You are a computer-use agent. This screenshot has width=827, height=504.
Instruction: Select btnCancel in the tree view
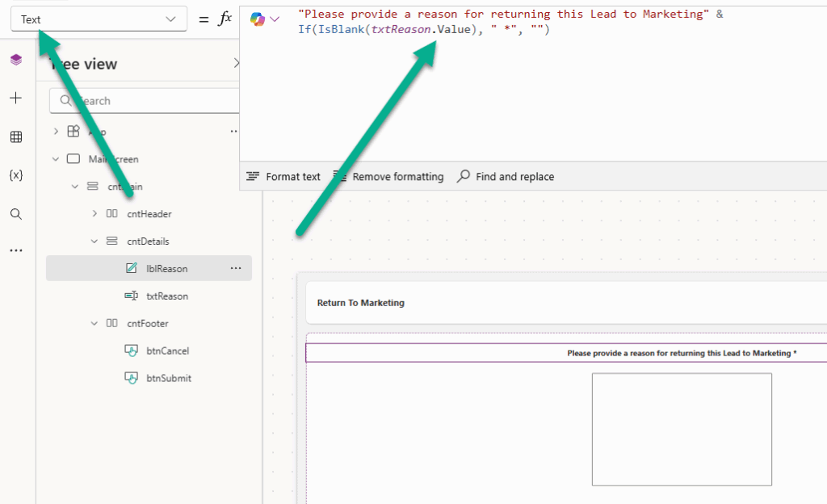tap(167, 351)
